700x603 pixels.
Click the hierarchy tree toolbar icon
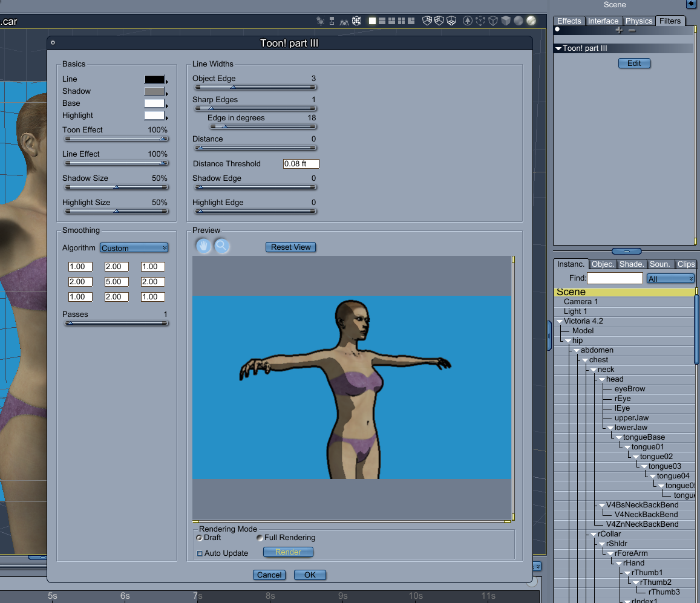click(332, 21)
